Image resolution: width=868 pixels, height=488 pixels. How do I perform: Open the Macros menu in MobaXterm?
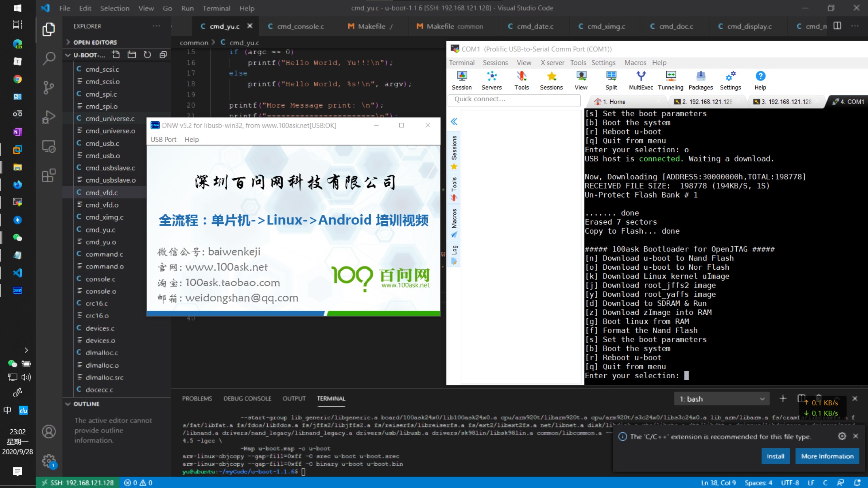pyautogui.click(x=635, y=63)
